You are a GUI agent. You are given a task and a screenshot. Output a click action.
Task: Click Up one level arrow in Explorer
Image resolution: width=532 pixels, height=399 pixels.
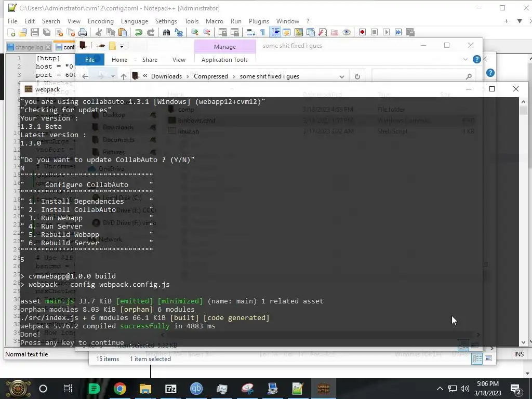point(124,76)
